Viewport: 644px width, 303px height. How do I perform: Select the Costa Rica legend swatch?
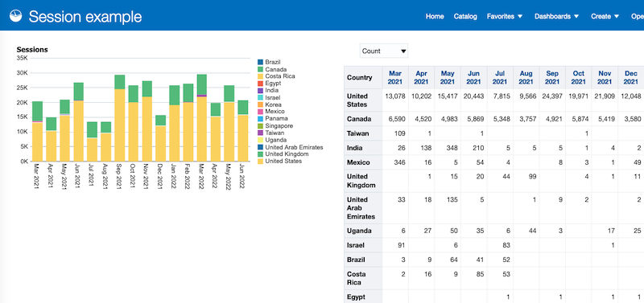tap(260, 76)
